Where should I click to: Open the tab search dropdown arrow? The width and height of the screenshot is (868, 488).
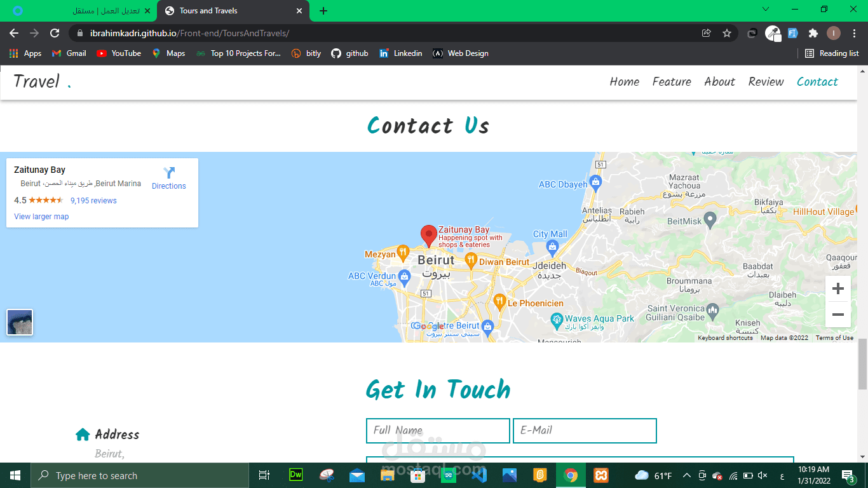tap(766, 10)
